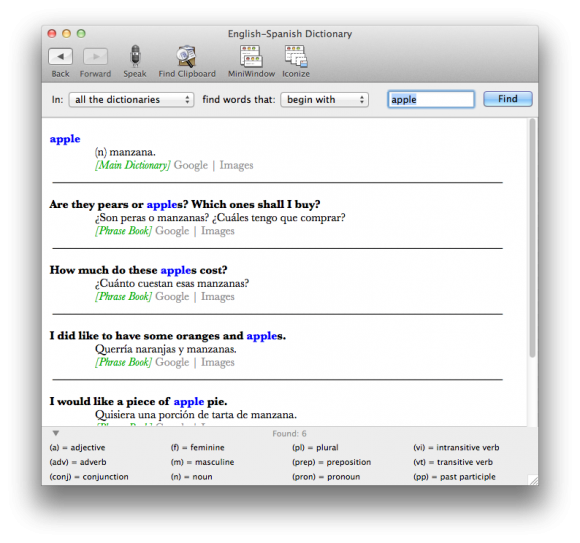Open Images link under 'pears or apples' phrase
The width and height of the screenshot is (580, 543).
(x=218, y=231)
